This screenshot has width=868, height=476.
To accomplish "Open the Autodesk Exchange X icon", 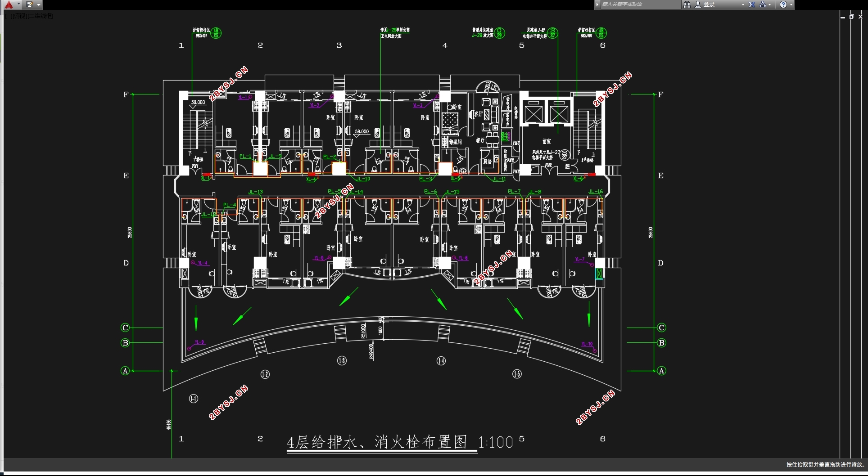I will [752, 4].
